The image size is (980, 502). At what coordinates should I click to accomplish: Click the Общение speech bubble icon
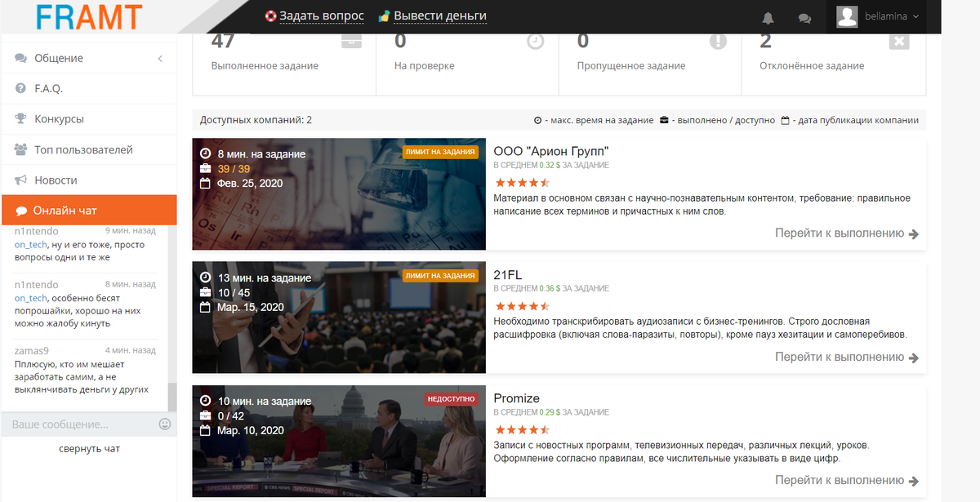[x=21, y=58]
